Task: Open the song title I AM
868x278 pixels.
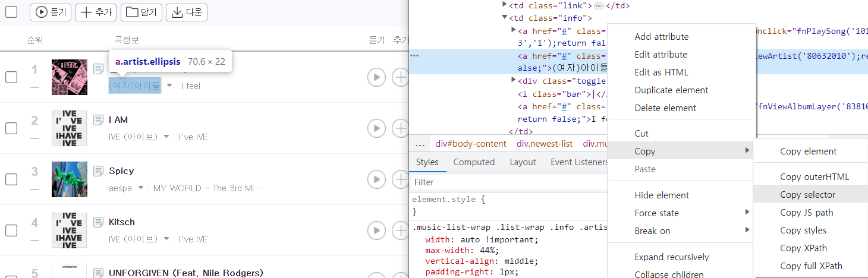Action: point(118,120)
